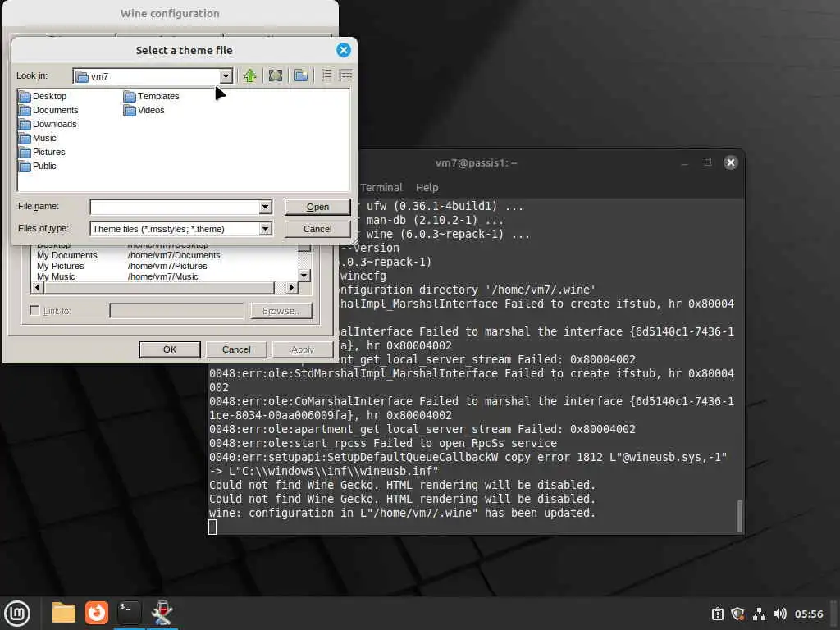Open the Linux Mint start menu
The image size is (840, 630).
[x=17, y=614]
